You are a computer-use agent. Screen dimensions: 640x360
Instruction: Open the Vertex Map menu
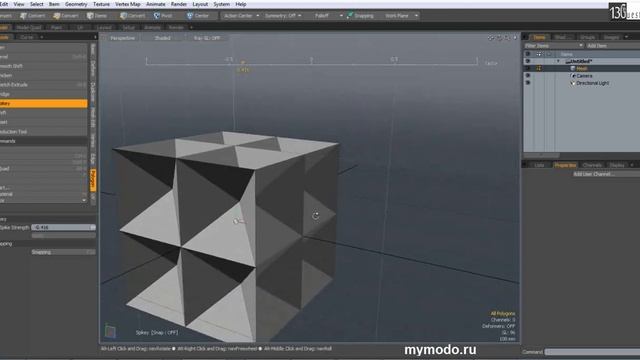(x=128, y=4)
